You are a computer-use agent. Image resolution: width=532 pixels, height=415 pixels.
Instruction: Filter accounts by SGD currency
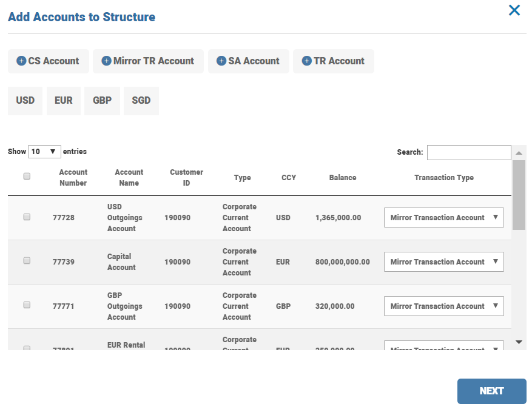pos(141,101)
